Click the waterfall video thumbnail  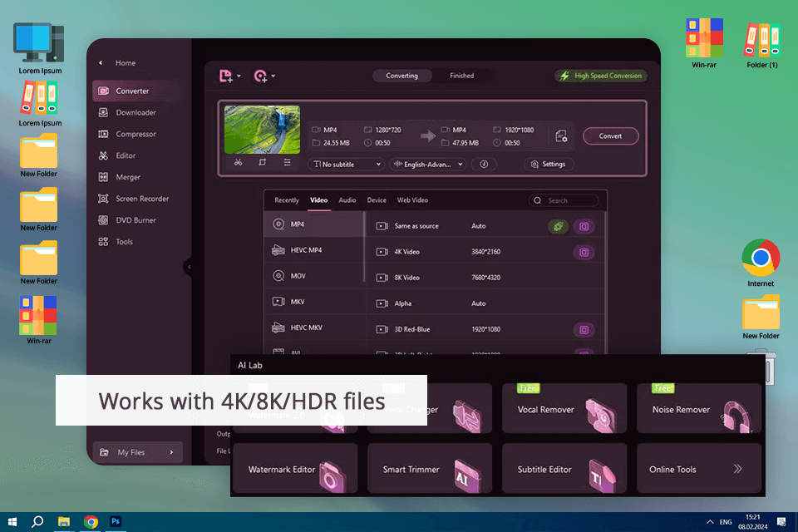tap(262, 130)
